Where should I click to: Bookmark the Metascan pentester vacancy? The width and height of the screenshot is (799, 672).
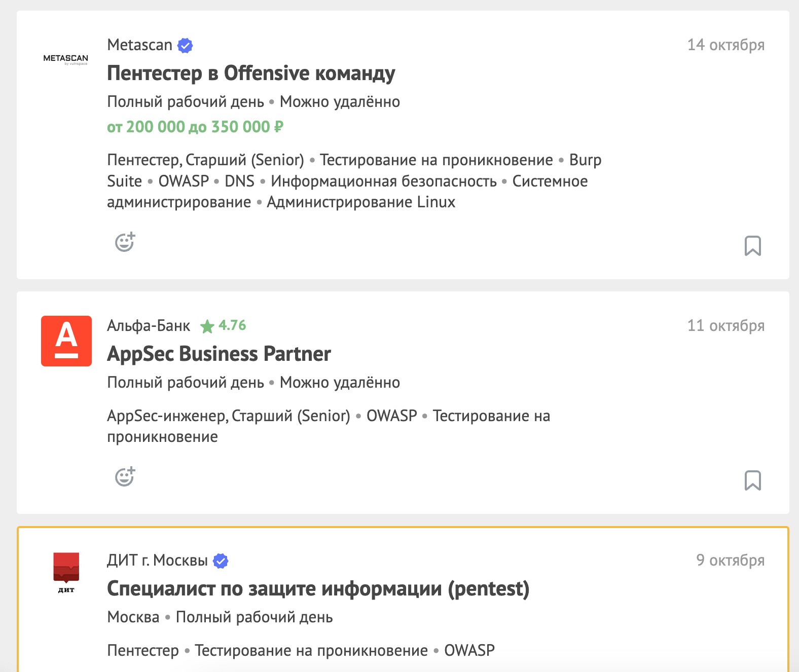pyautogui.click(x=752, y=246)
